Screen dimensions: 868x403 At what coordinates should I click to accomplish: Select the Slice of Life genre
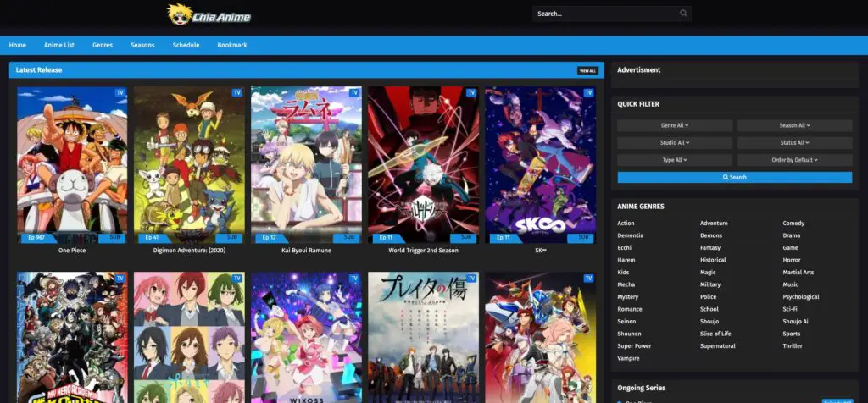point(715,334)
